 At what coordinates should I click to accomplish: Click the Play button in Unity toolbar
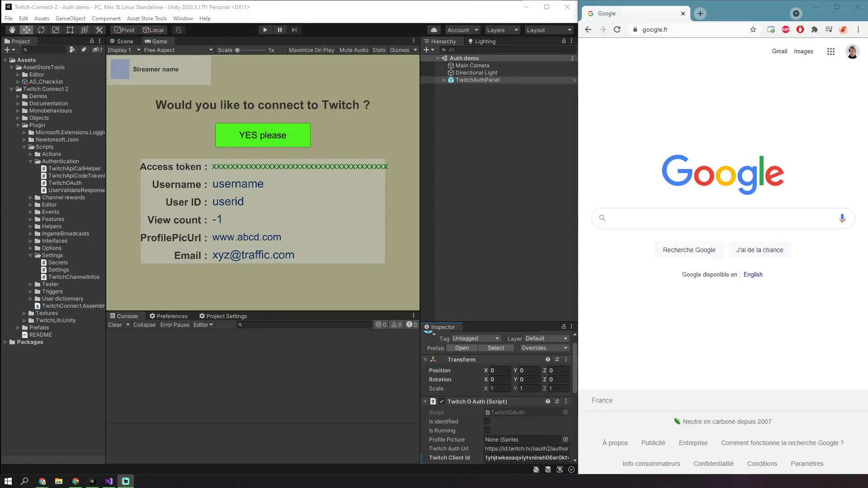pos(264,30)
